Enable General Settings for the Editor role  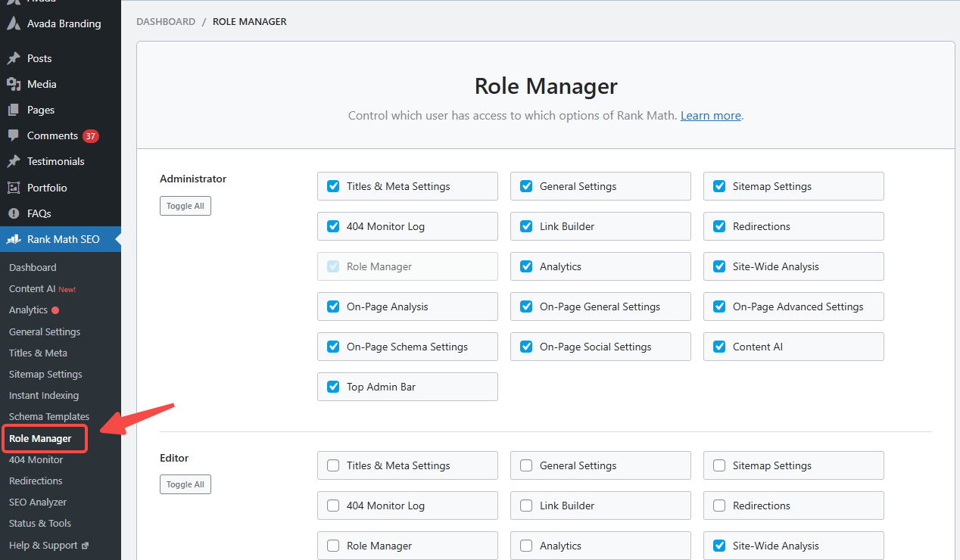point(526,465)
